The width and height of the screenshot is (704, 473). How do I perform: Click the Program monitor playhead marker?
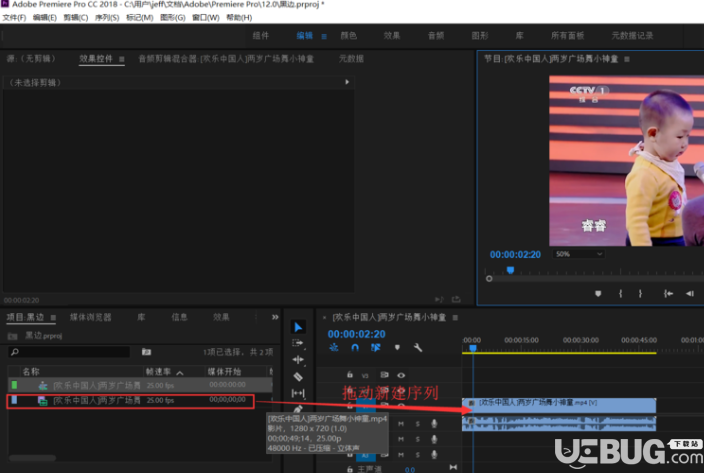pyautogui.click(x=510, y=270)
